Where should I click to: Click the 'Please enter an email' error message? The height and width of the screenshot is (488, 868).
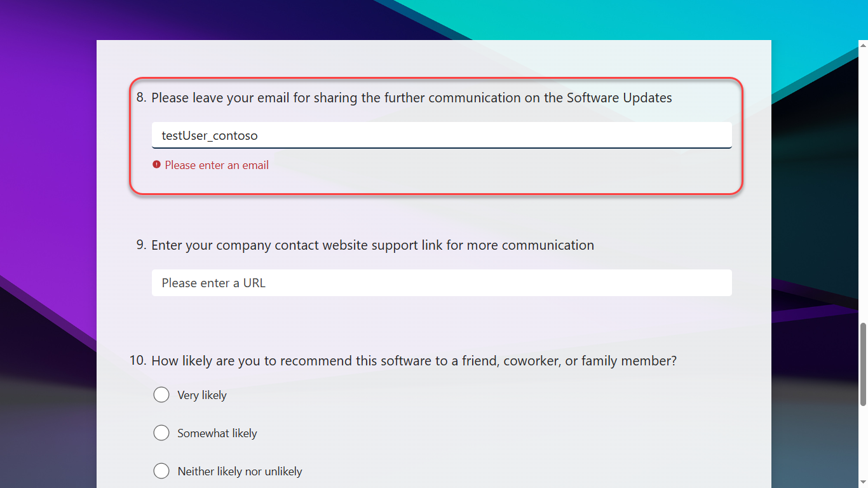217,165
